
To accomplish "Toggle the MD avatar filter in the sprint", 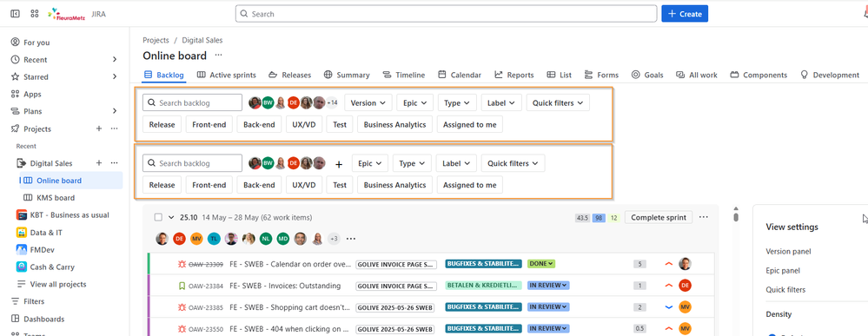I will click(283, 239).
